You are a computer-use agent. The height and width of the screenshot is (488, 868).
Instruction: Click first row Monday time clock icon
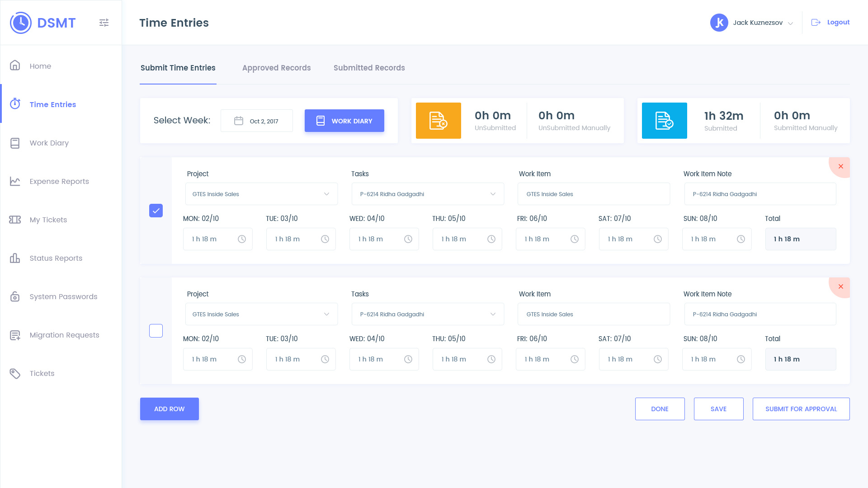pyautogui.click(x=242, y=239)
